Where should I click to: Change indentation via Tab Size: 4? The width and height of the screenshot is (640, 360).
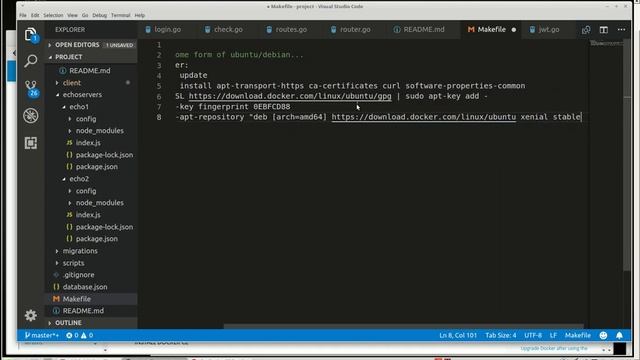tap(500, 336)
